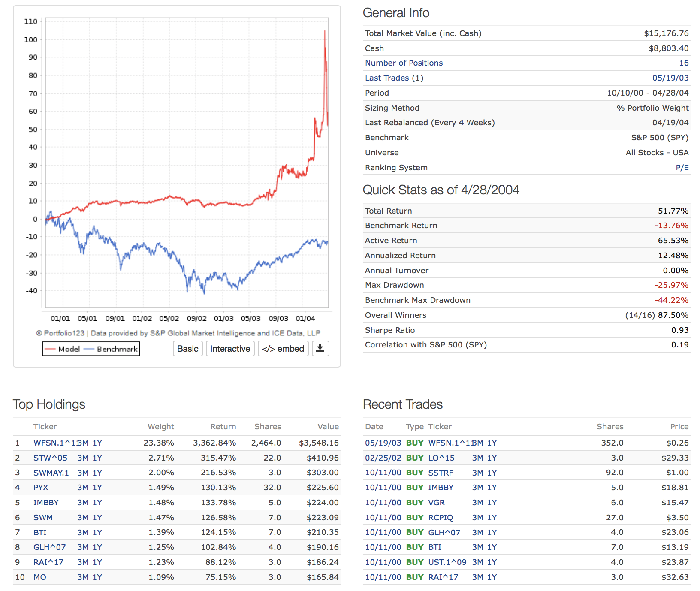This screenshot has height=591, width=700.
Task: Toggle the Benchmark series in legend
Action: pos(112,349)
